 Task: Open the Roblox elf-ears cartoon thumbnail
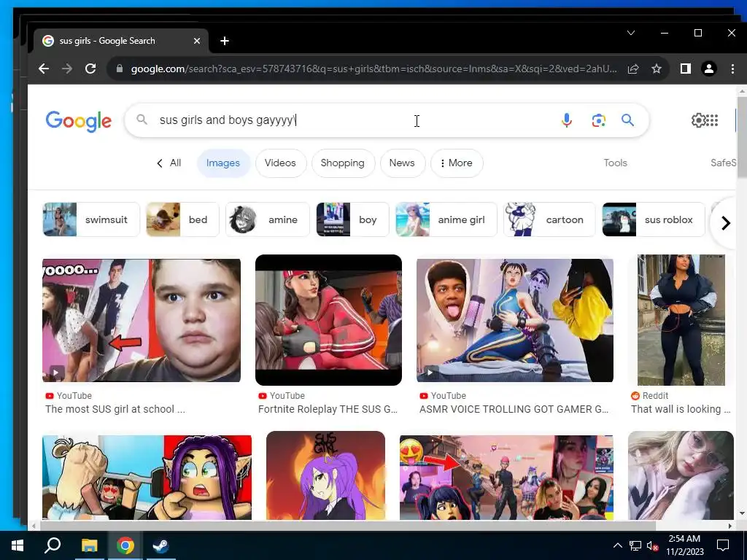click(x=147, y=477)
